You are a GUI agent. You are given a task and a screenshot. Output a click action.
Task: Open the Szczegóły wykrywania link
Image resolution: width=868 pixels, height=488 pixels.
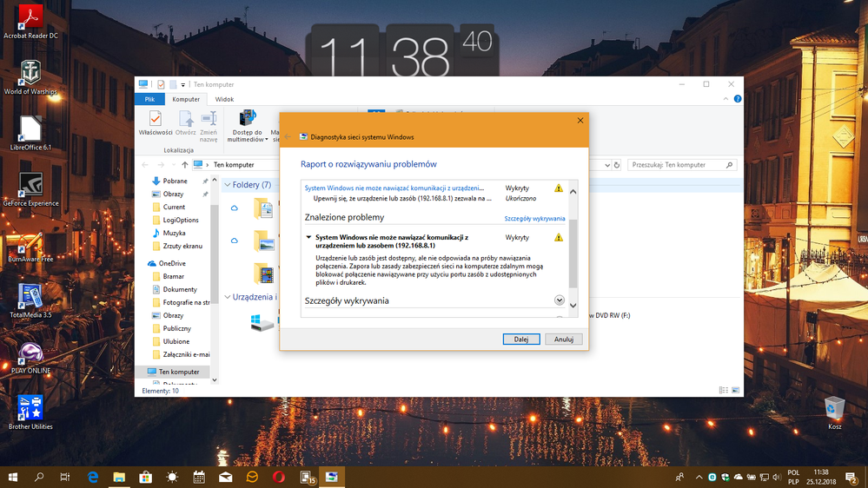pyautogui.click(x=534, y=219)
